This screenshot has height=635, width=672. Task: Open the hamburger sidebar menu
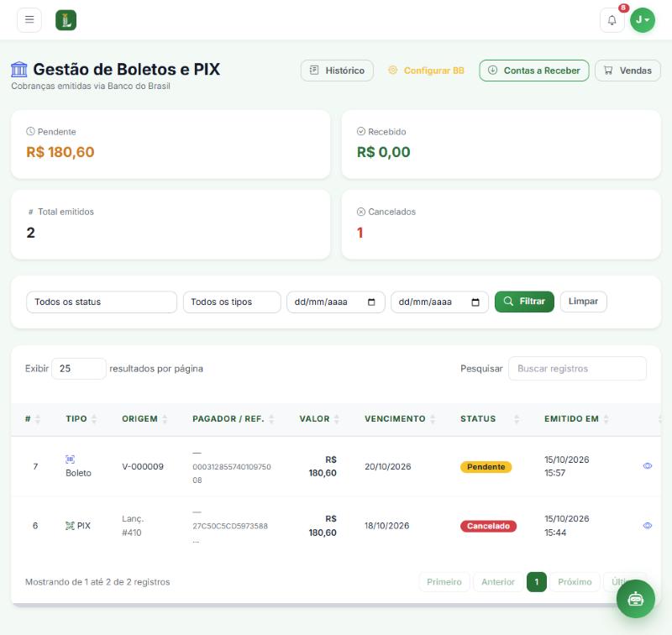[29, 19]
